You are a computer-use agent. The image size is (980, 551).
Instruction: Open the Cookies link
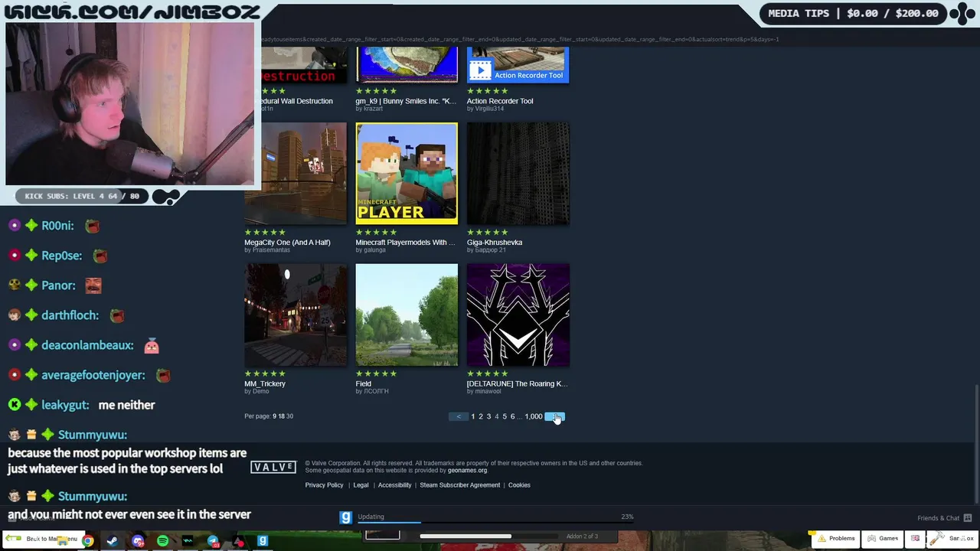(x=519, y=485)
